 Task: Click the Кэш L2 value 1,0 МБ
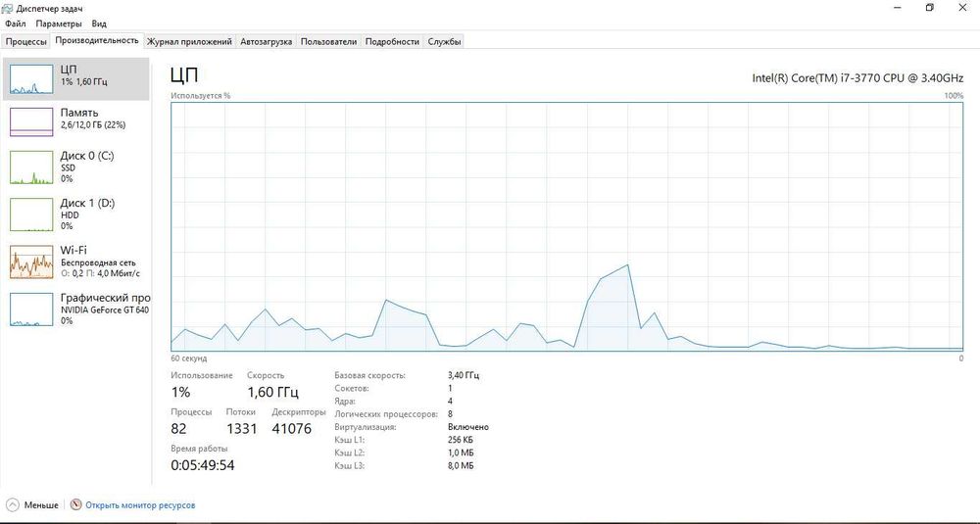(461, 453)
